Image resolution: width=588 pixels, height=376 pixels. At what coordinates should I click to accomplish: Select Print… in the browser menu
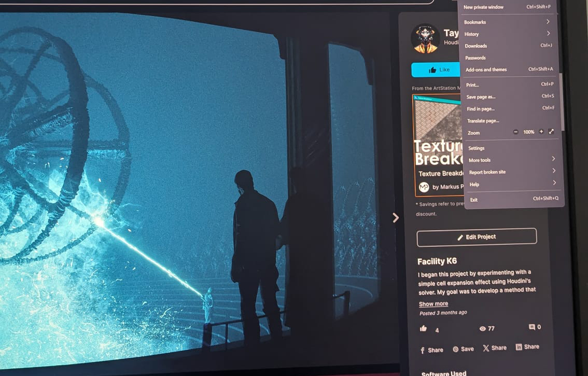click(510, 85)
